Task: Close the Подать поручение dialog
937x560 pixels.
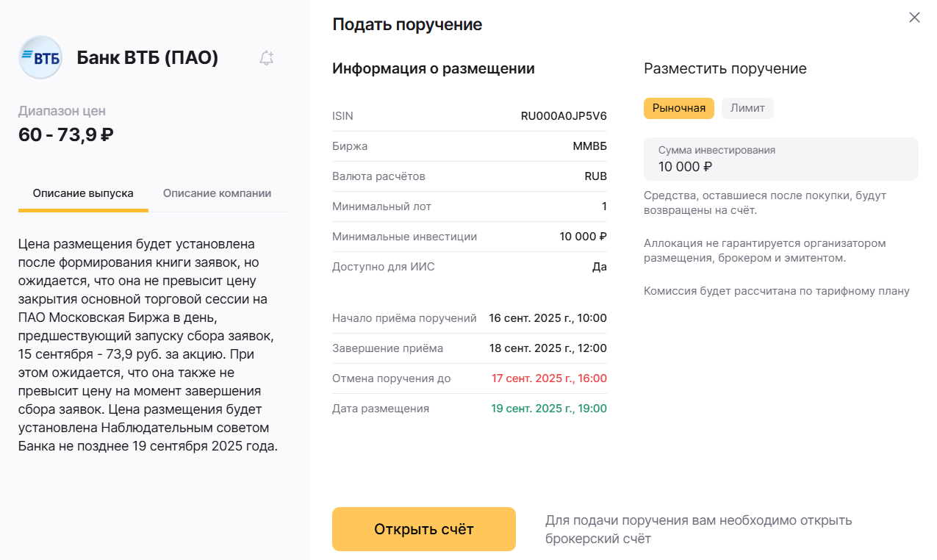Action: [x=914, y=17]
